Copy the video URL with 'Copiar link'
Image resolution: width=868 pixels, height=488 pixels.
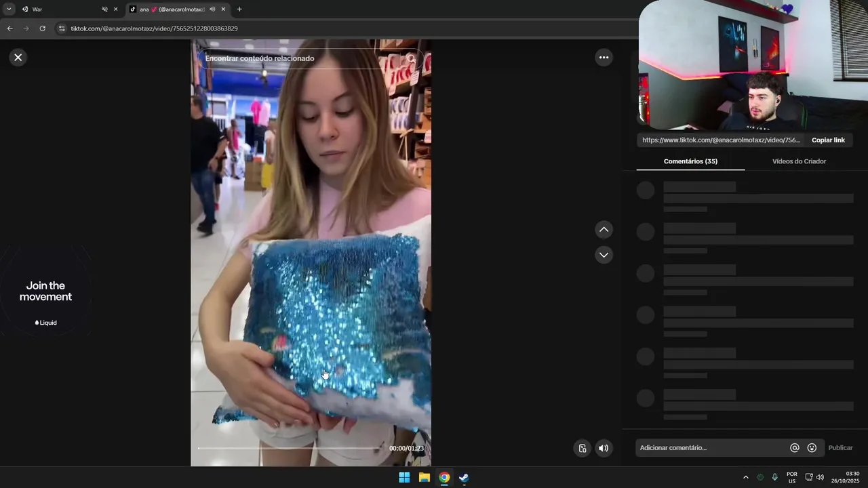pyautogui.click(x=828, y=140)
